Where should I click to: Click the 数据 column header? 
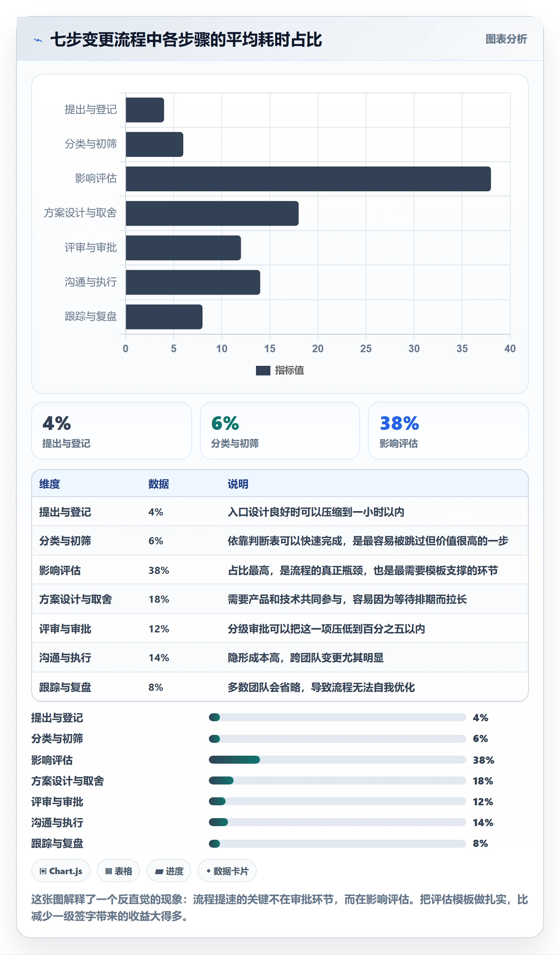(x=158, y=484)
